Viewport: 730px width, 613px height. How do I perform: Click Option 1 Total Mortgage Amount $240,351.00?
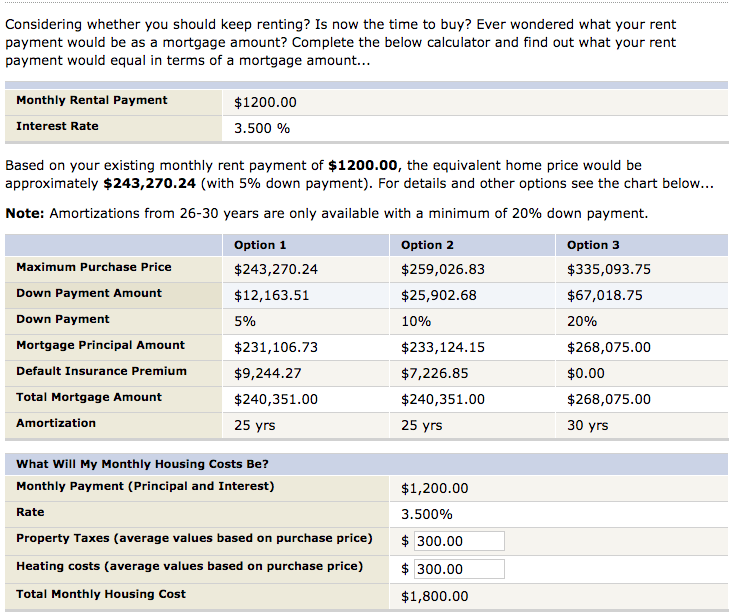(x=276, y=400)
